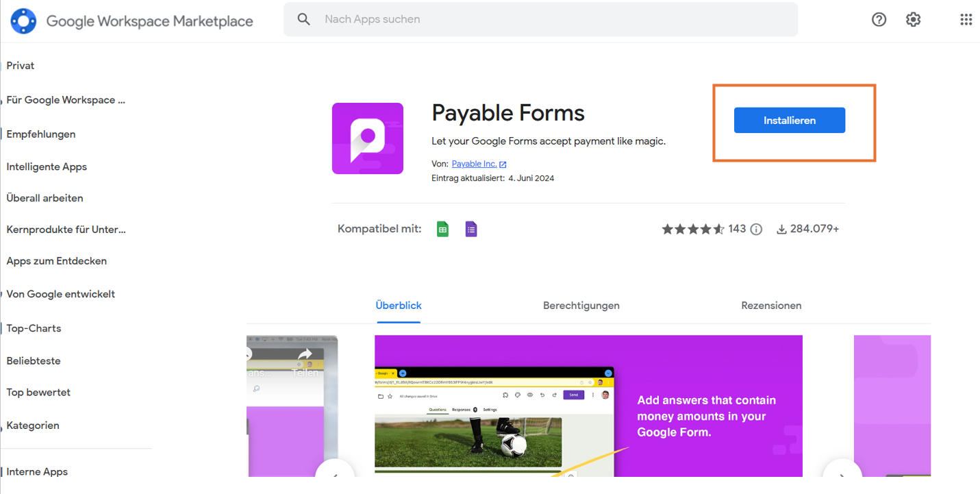The height and width of the screenshot is (494, 980).
Task: Click the magnifying glass search icon
Action: 304,19
